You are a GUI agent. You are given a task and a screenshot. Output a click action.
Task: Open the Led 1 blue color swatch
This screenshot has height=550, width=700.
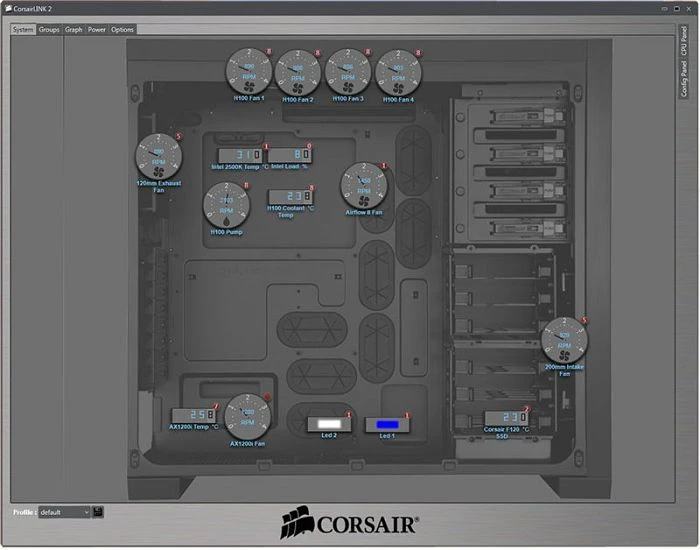387,425
